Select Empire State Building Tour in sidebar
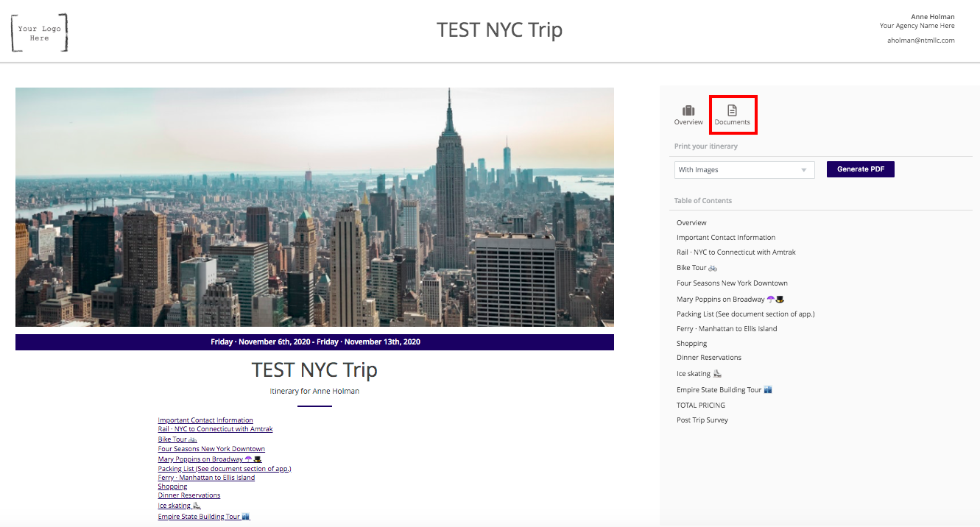The height and width of the screenshot is (527, 980). click(725, 390)
